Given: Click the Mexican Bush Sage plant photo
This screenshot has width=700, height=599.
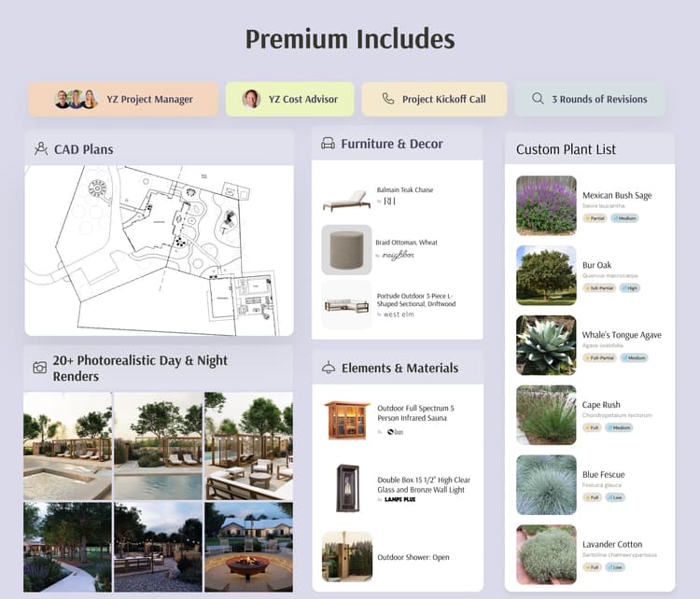Looking at the screenshot, I should tap(546, 205).
